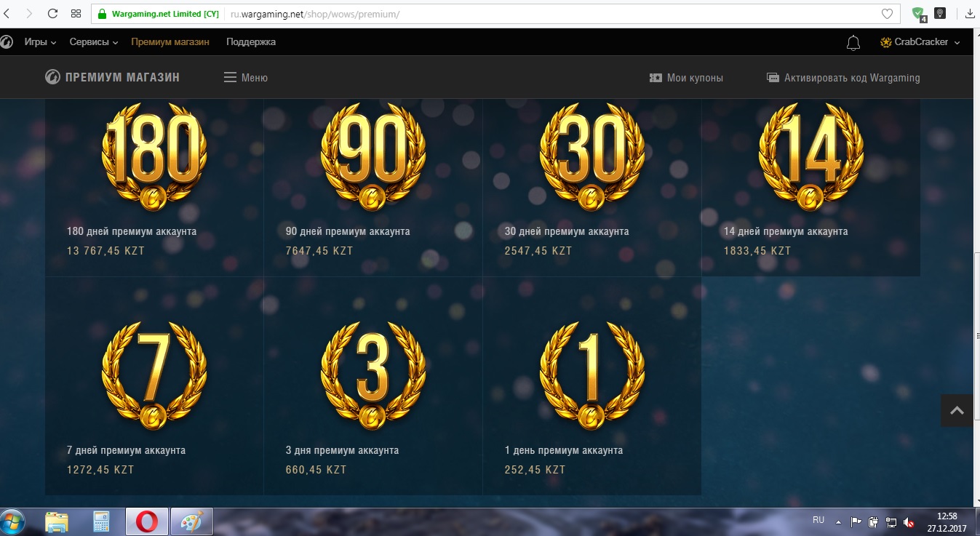
Task: Click Активировать код Wargaming
Action: (x=843, y=78)
